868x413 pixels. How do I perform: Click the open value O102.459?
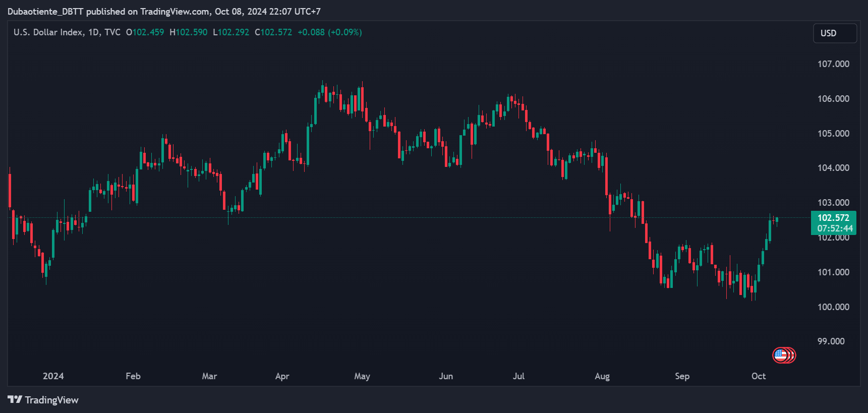[145, 32]
